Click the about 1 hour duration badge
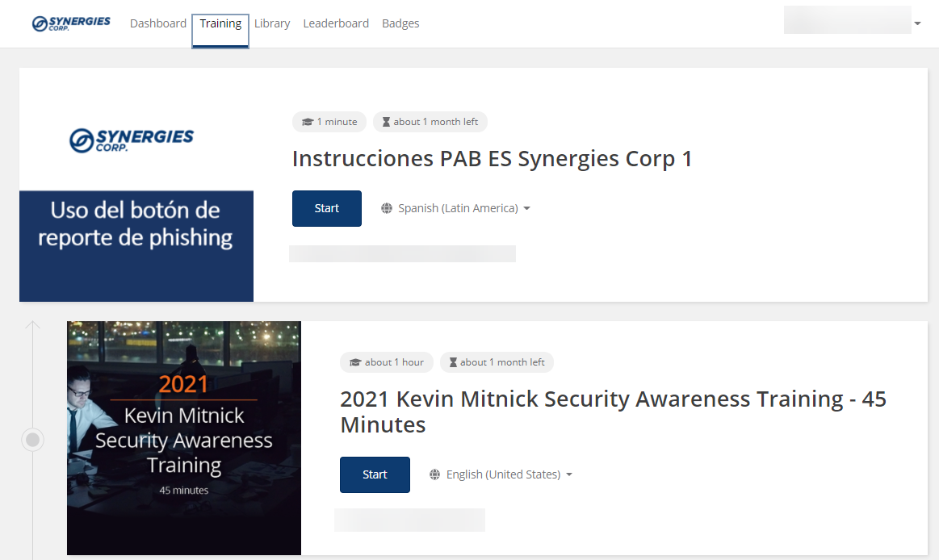The image size is (939, 560). click(387, 362)
